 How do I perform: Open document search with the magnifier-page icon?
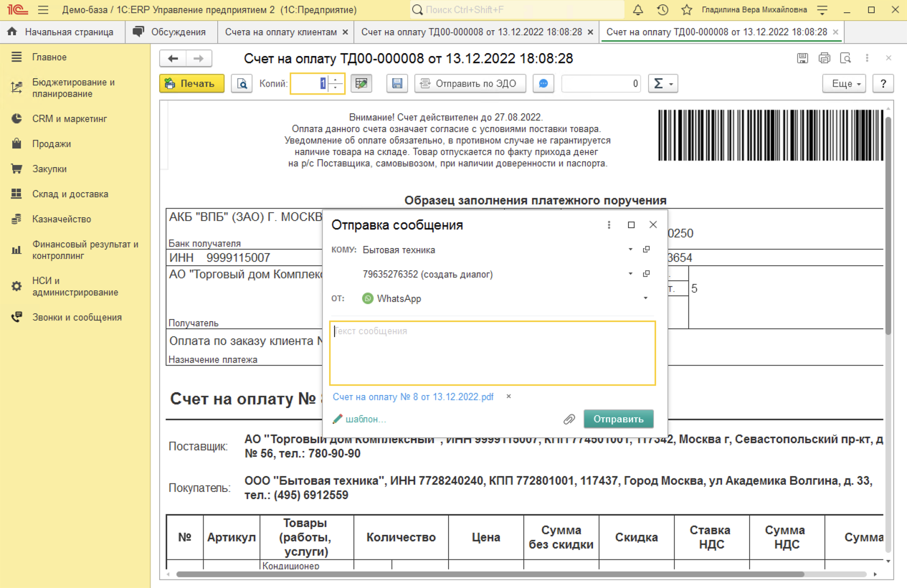pyautogui.click(x=845, y=58)
